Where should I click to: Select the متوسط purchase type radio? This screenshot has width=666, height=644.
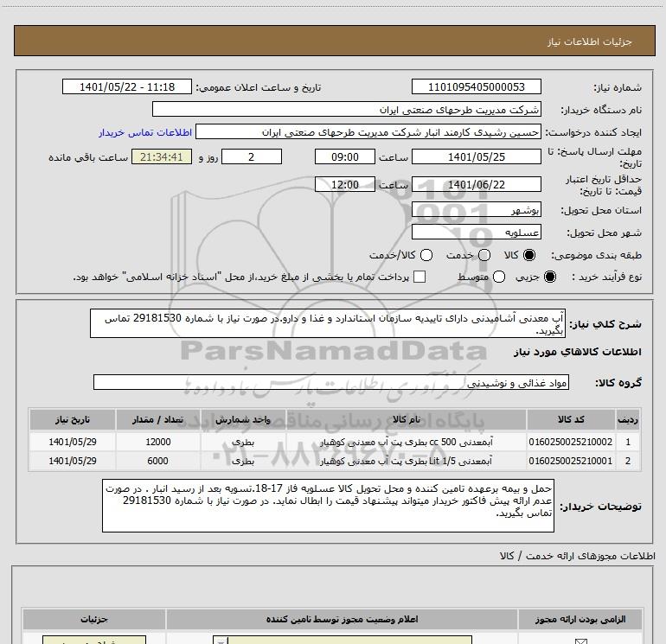499,277
